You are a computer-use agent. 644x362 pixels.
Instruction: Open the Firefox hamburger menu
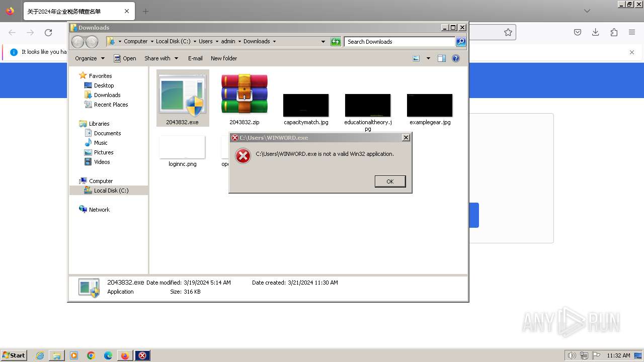pyautogui.click(x=632, y=32)
